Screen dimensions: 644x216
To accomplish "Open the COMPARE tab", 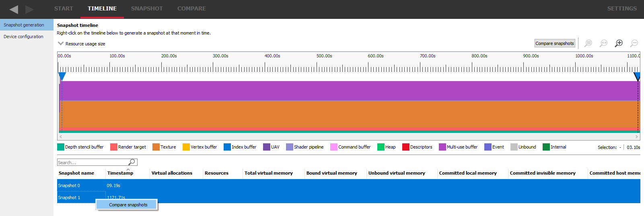I will click(x=191, y=8).
